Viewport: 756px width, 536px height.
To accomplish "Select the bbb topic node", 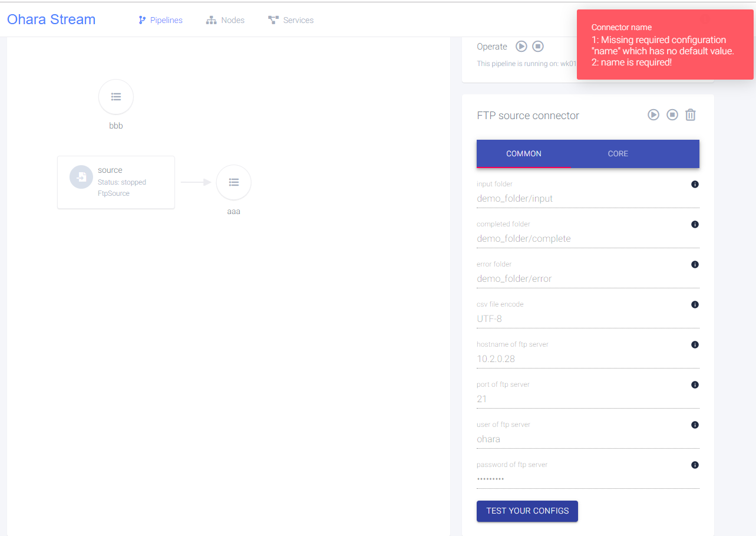I will coord(116,97).
